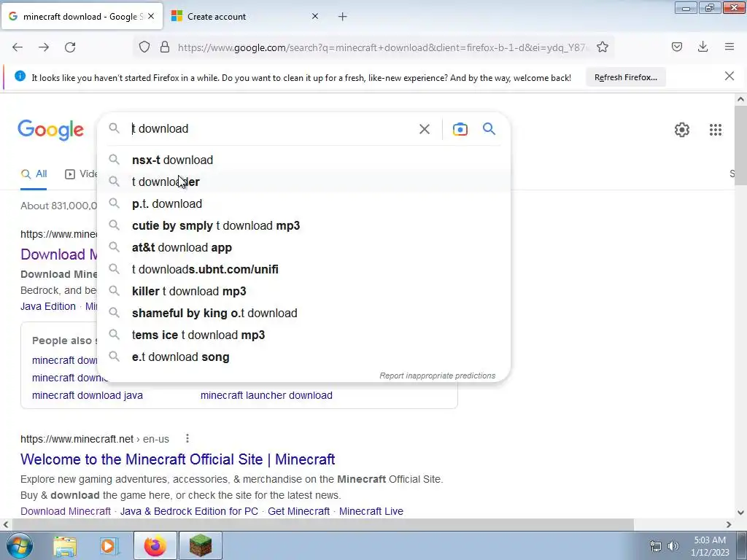The width and height of the screenshot is (747, 560).
Task: Click inside the Google search field
Action: (271, 128)
